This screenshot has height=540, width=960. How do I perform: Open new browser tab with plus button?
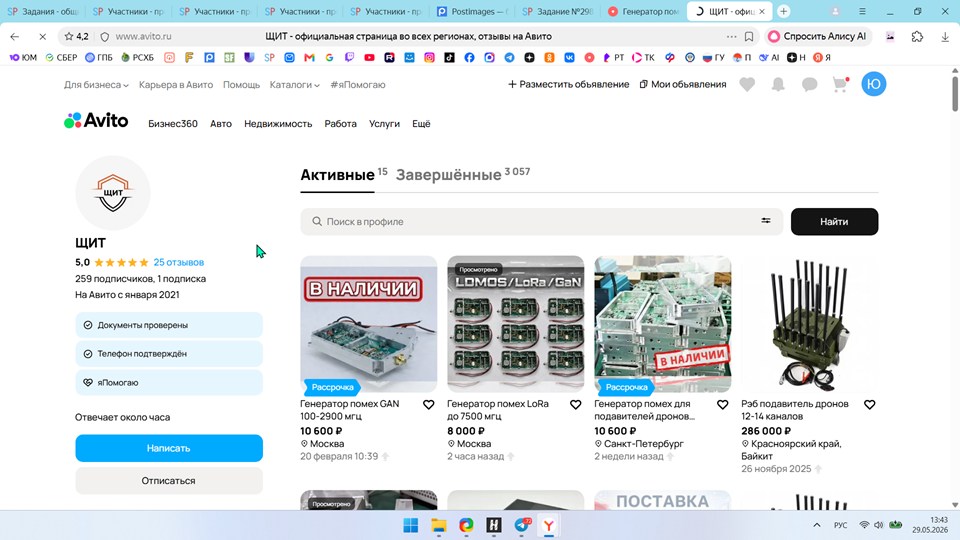click(x=784, y=12)
